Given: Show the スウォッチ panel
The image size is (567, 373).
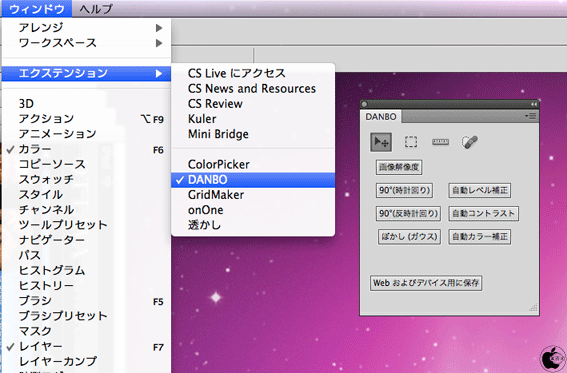Looking at the screenshot, I should click(x=86, y=180).
